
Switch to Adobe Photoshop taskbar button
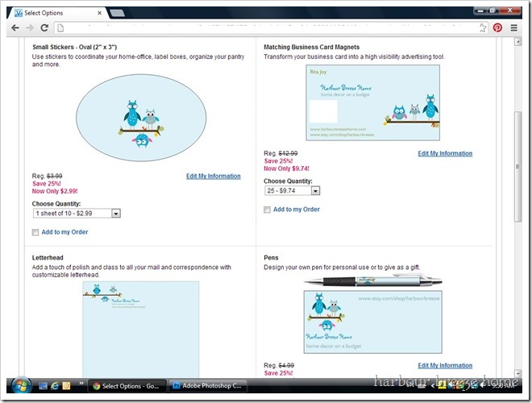pyautogui.click(x=208, y=386)
